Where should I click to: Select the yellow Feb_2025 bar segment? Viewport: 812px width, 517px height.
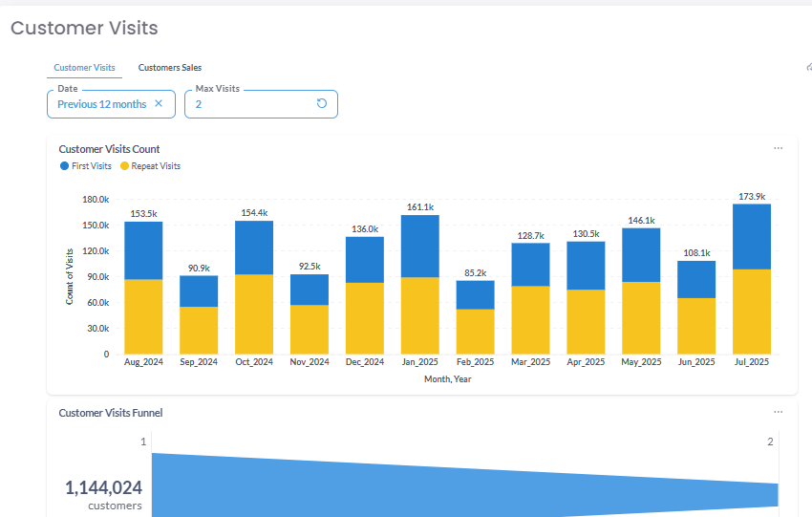tap(475, 331)
